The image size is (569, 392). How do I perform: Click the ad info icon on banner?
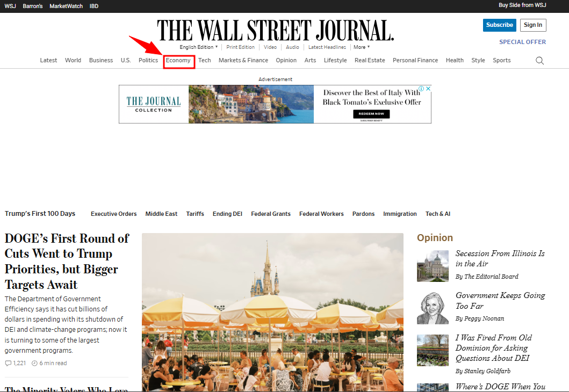422,89
